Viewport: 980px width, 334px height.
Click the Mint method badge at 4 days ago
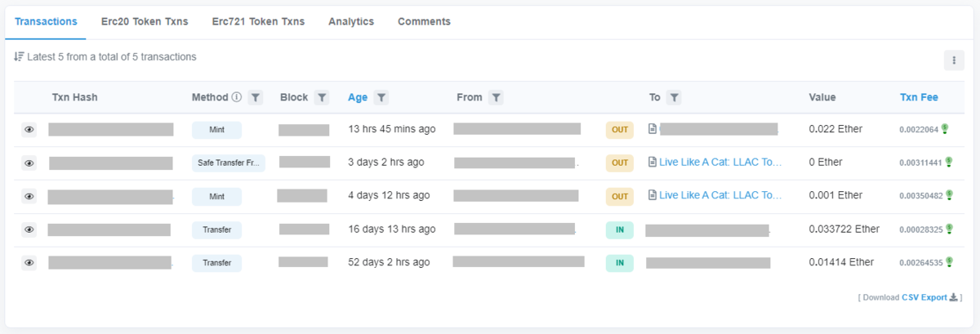coord(216,196)
